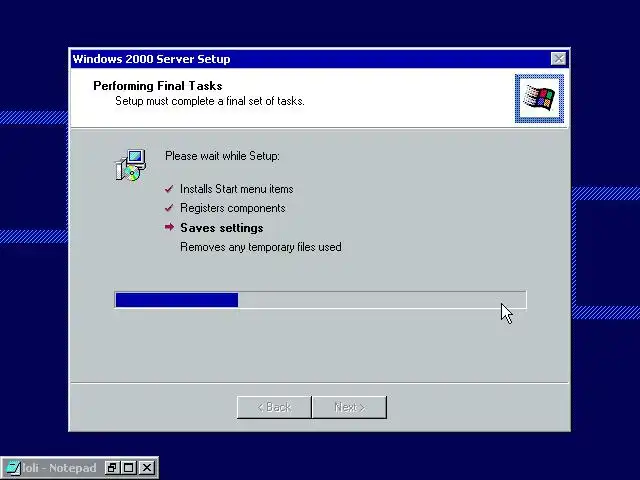Screen dimensions: 640x480
Task: Click the setup computer and CD icon
Action: [x=130, y=165]
